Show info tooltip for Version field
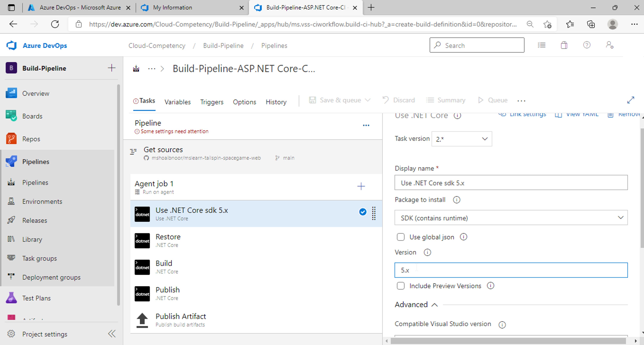 coord(427,252)
